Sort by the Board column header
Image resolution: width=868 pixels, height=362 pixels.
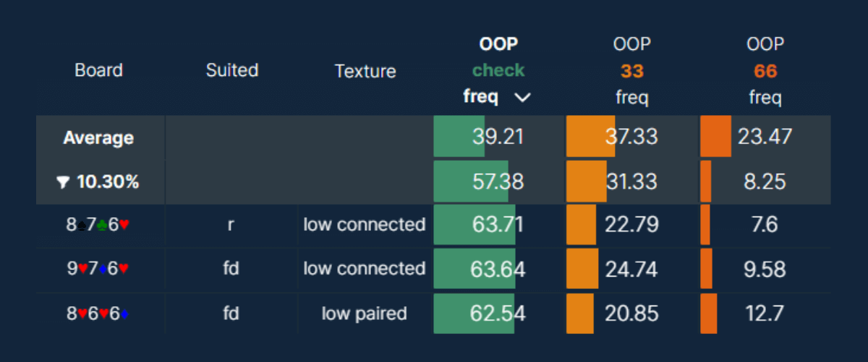98,70
